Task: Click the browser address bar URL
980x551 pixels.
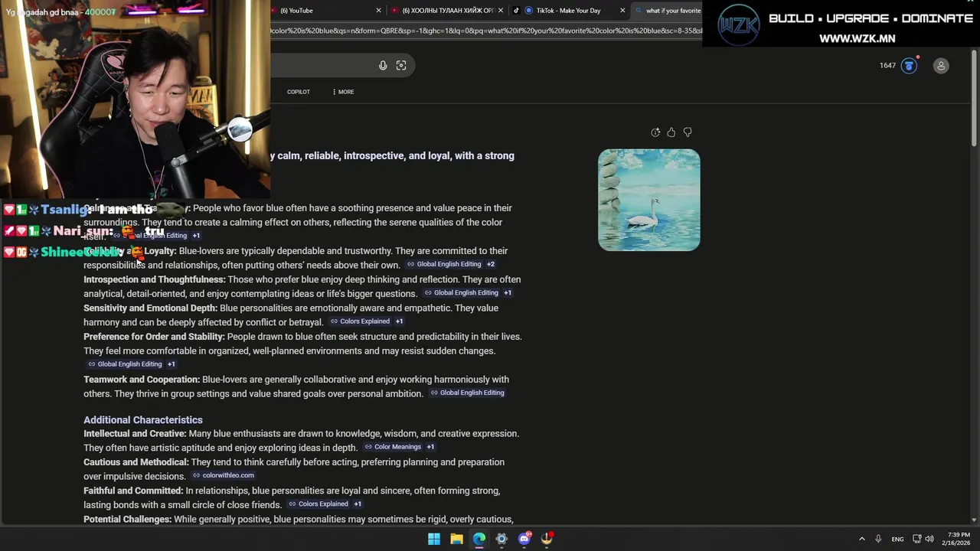Action: [485, 31]
